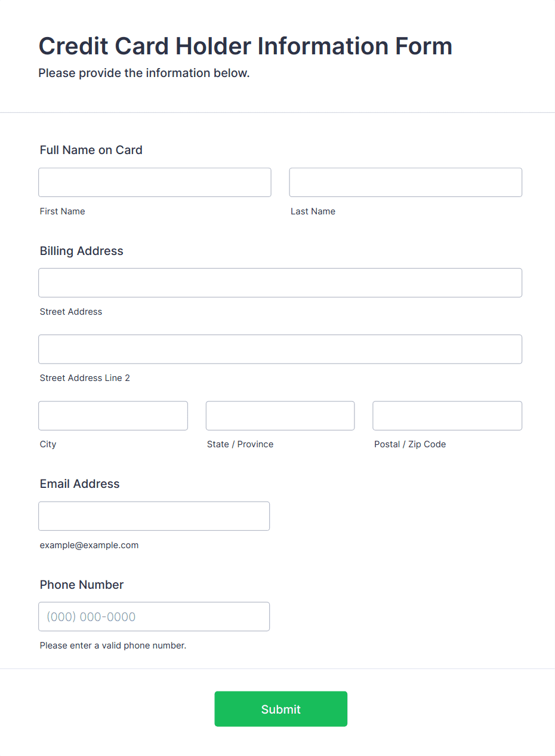Click the example@example.com hint text
Viewport: 555px width, 756px height.
[x=90, y=545]
